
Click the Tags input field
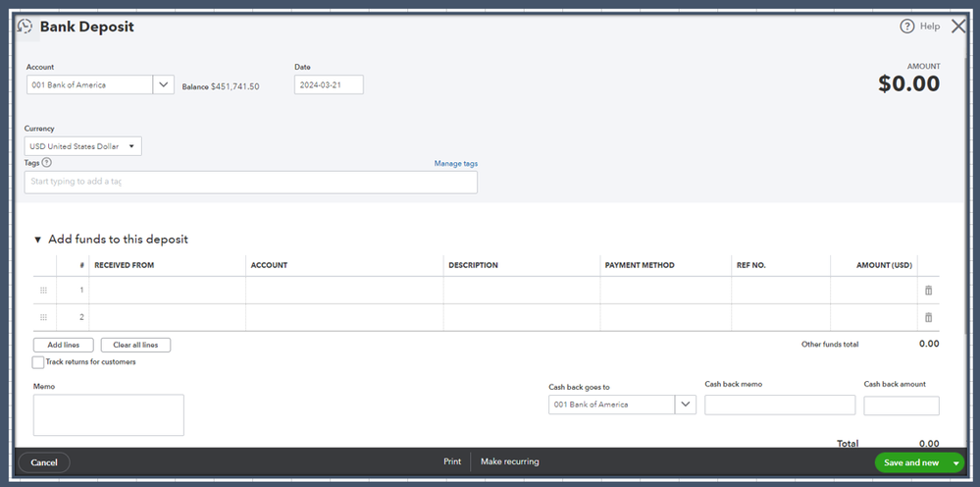point(250,182)
